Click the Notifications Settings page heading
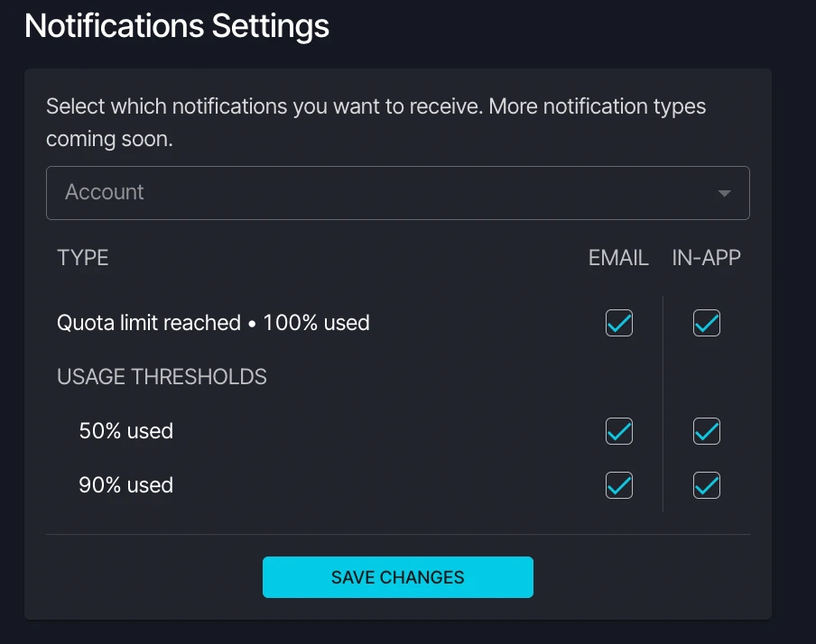Screen dimensions: 816x644 coord(177,26)
